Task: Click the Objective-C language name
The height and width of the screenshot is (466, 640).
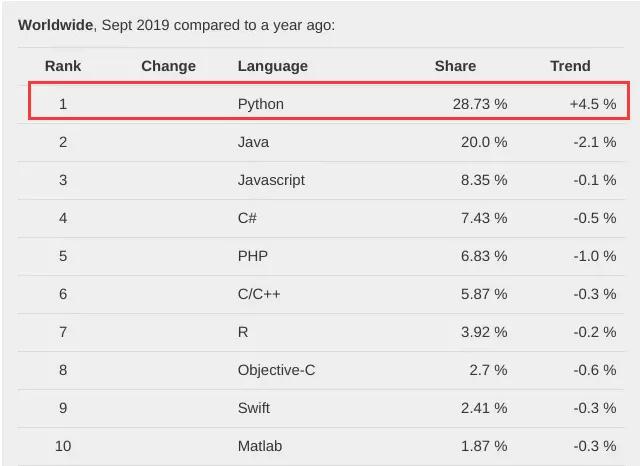Action: (276, 370)
